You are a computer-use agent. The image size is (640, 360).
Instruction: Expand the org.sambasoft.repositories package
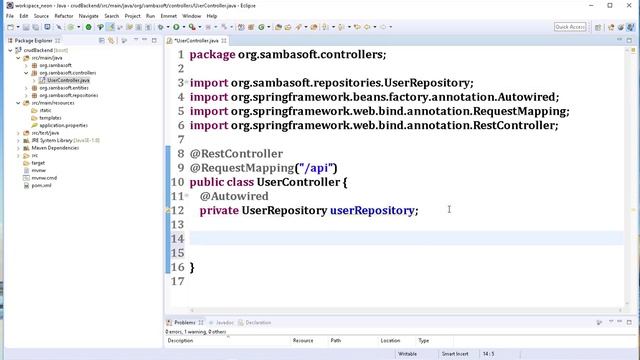[x=26, y=95]
